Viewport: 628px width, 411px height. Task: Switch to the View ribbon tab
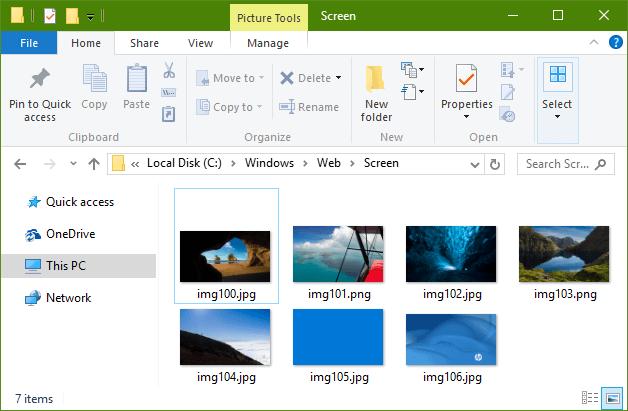click(x=200, y=43)
